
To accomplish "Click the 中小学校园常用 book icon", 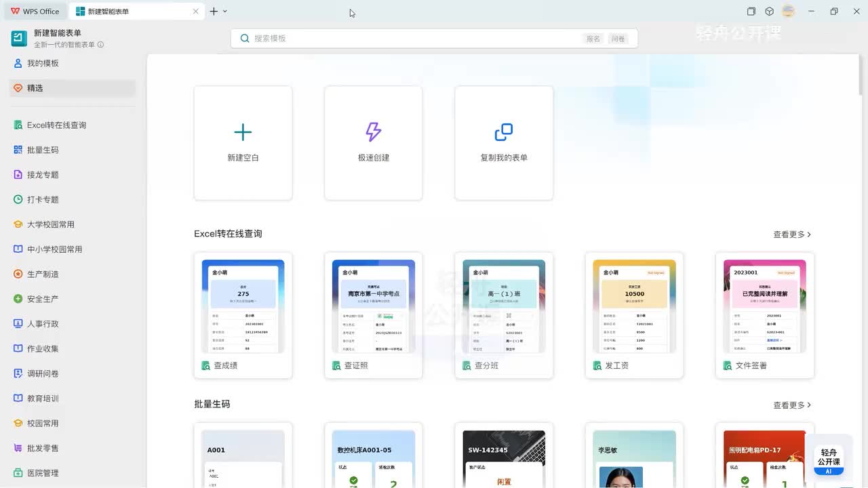I will pos(18,249).
